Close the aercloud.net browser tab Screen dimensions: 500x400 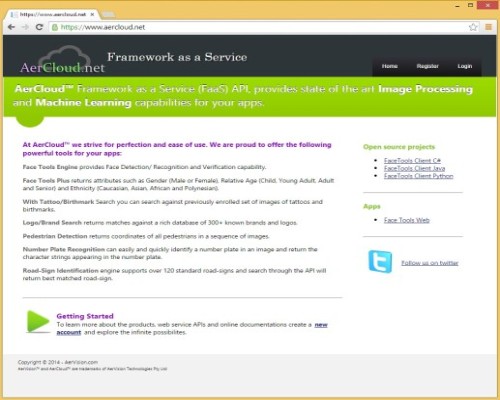tap(92, 14)
